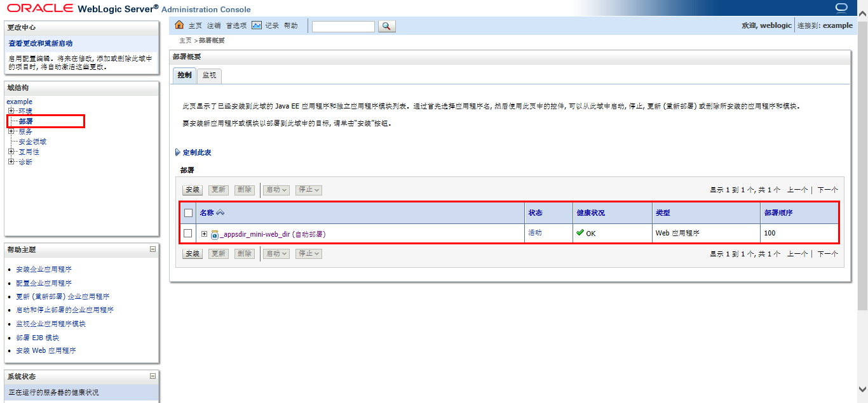Click the 安装 button above the table
This screenshot has height=403, width=868.
(x=193, y=190)
